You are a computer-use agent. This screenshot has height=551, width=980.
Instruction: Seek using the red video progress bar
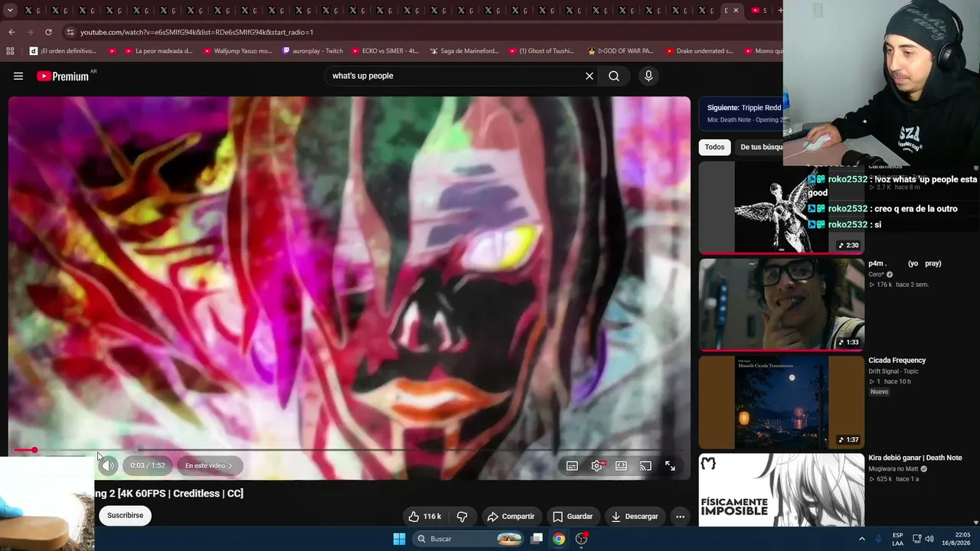click(x=348, y=450)
